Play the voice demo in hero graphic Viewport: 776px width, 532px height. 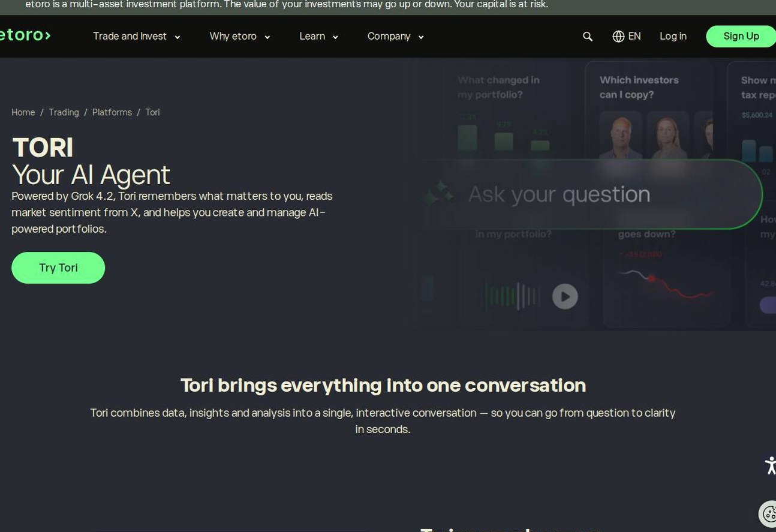click(x=565, y=296)
